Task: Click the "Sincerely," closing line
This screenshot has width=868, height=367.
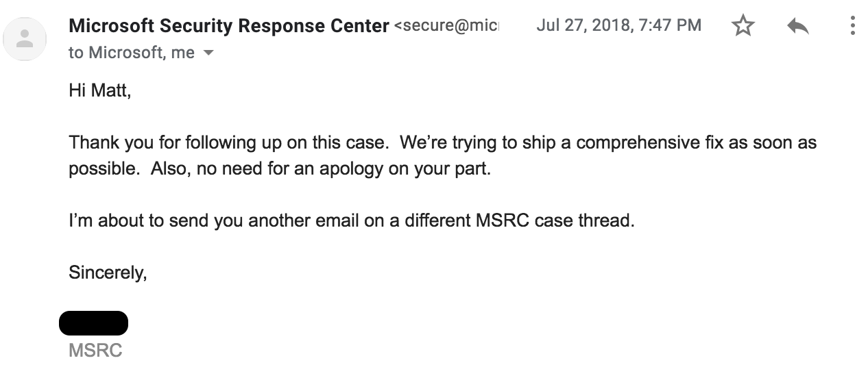Action: pos(108,273)
